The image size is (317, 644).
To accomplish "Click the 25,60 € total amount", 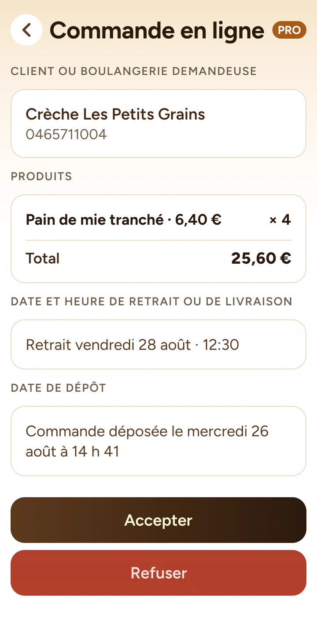I will [x=261, y=258].
